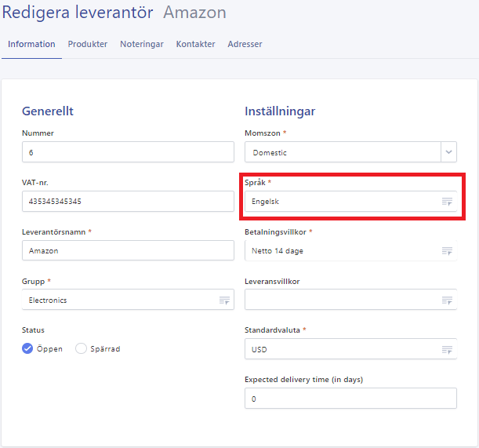Click the Betalningsvillkor field Netto 14 dage

[341, 251]
